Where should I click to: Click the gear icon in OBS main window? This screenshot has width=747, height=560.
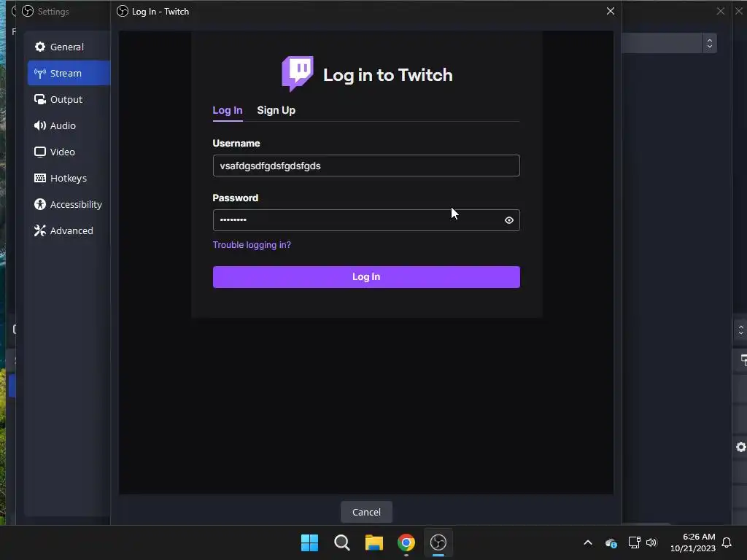coord(741,447)
